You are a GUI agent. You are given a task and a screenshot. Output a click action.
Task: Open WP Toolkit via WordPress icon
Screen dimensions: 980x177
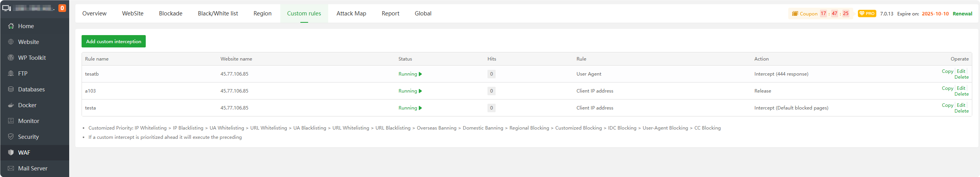point(11,58)
